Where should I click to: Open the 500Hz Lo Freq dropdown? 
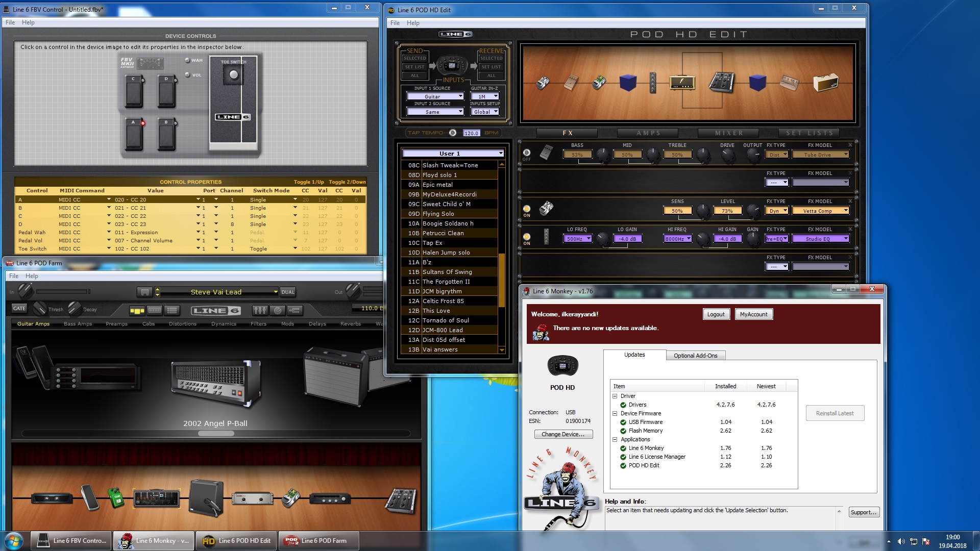(x=578, y=239)
